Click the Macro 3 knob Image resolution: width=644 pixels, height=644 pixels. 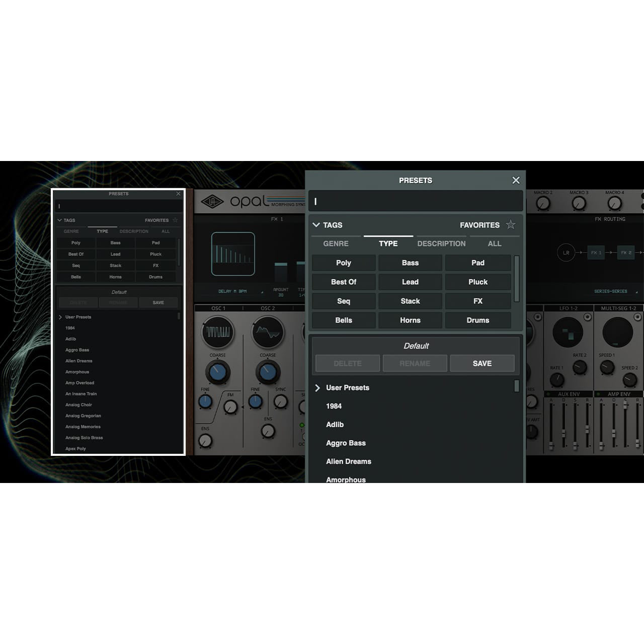tap(579, 203)
